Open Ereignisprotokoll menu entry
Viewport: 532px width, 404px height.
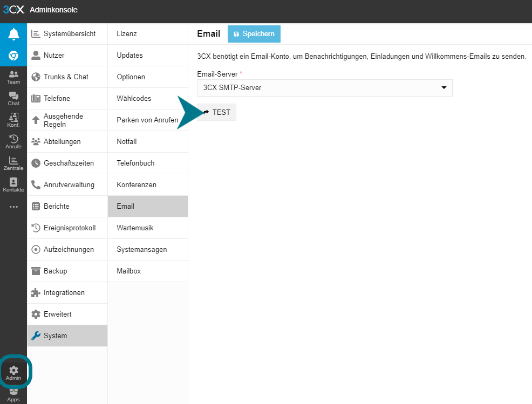coord(67,228)
